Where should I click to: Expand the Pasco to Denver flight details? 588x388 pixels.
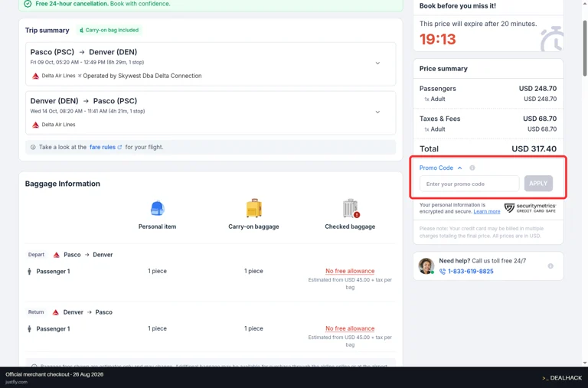click(x=377, y=63)
